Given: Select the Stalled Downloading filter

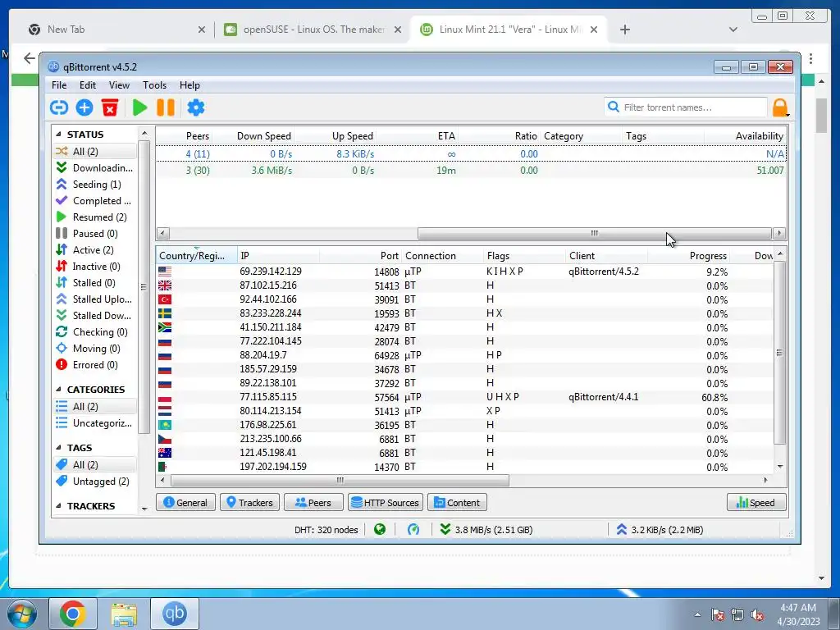Looking at the screenshot, I should coord(95,316).
